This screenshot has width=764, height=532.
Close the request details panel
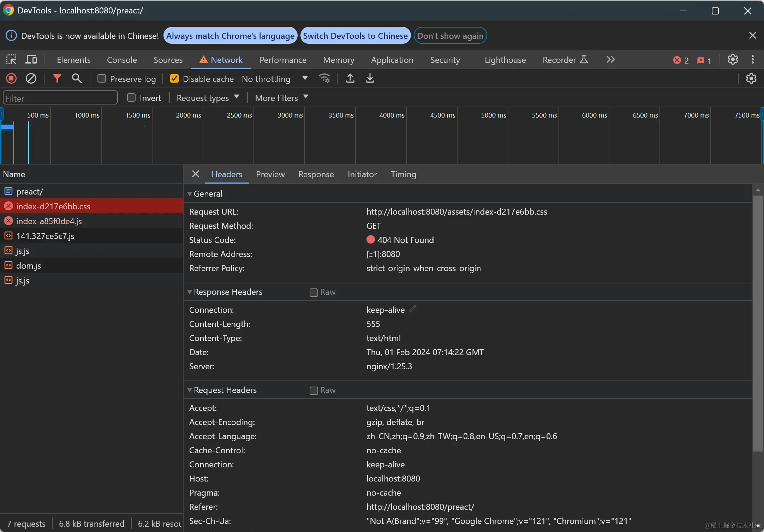[195, 174]
